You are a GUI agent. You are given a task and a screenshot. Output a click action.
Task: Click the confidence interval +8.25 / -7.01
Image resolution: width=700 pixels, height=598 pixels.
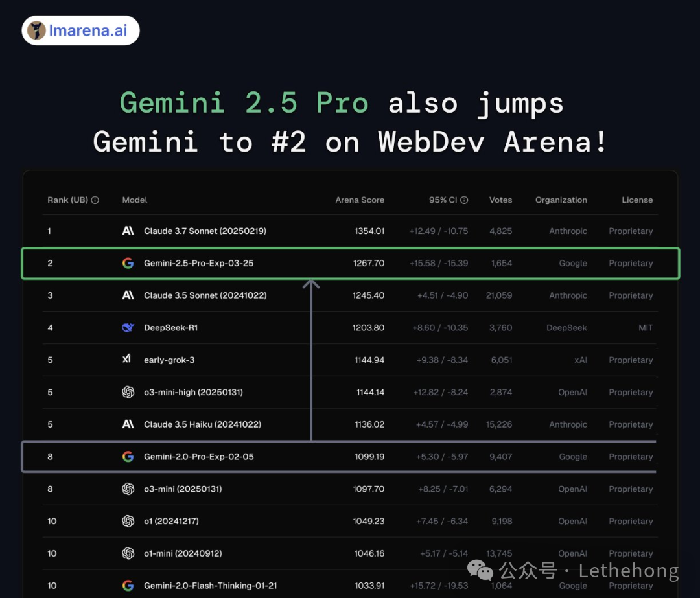(x=443, y=489)
